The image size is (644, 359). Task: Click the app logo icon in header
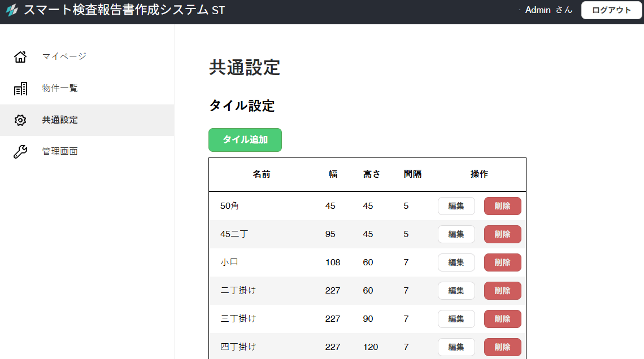click(12, 11)
